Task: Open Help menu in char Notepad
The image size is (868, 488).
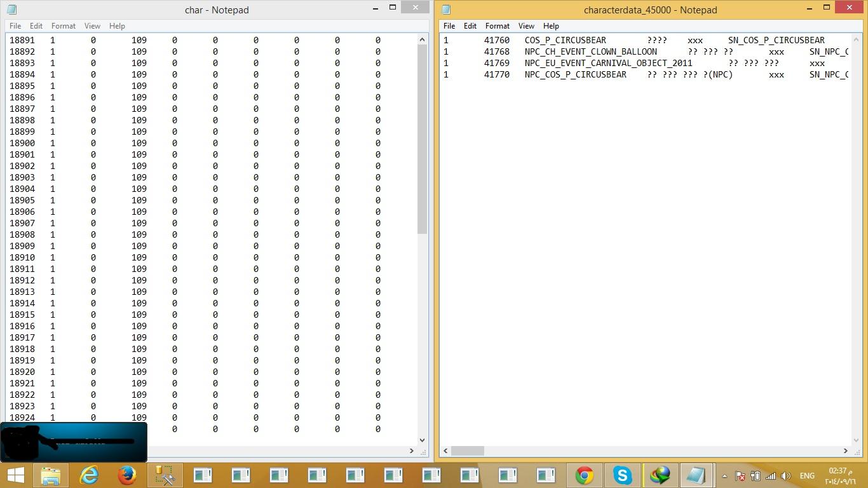Action: click(x=117, y=26)
